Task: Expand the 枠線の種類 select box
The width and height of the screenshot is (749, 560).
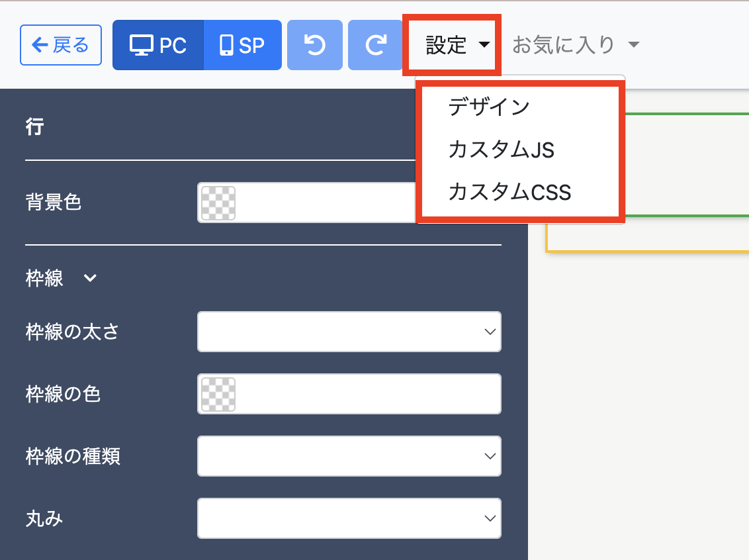Action: pyautogui.click(x=349, y=456)
